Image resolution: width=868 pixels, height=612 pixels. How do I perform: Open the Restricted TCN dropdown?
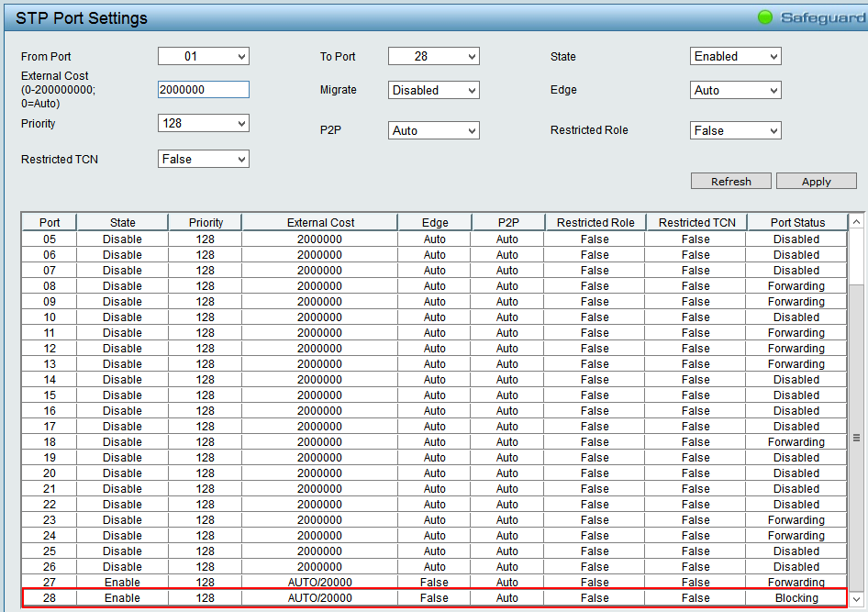pyautogui.click(x=203, y=160)
